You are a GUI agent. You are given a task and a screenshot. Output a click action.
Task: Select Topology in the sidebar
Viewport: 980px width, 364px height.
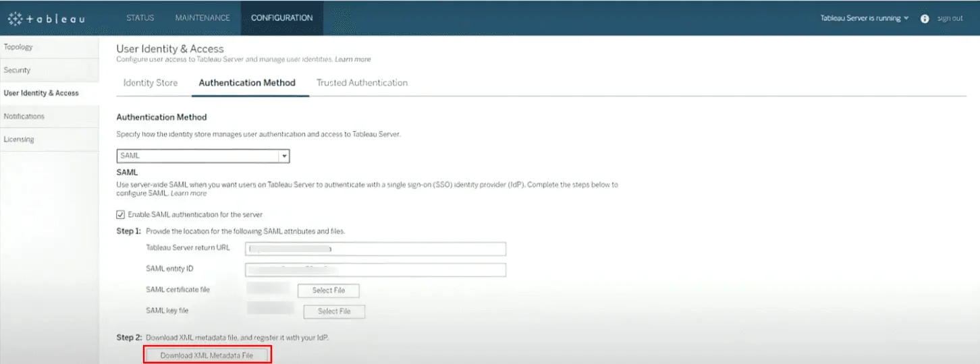49,47
